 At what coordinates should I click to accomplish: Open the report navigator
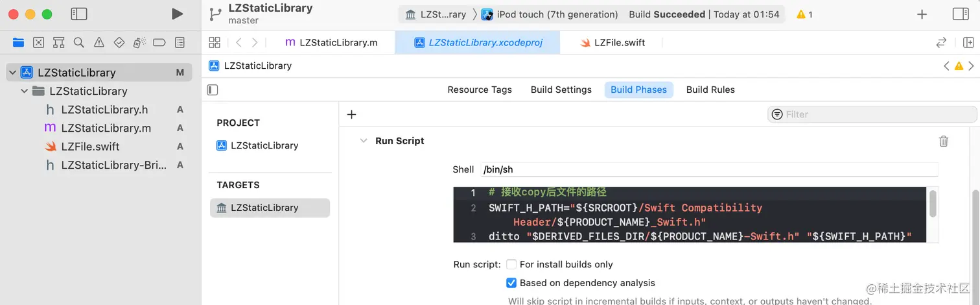pos(180,43)
